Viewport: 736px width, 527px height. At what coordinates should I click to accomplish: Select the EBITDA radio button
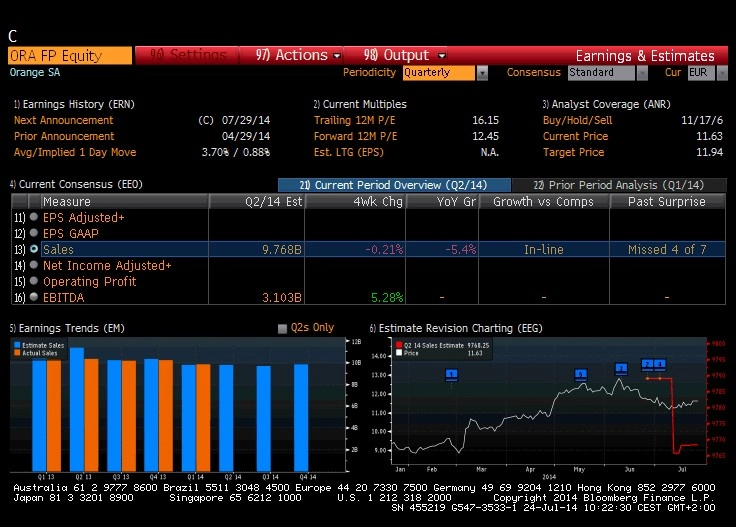[x=34, y=297]
